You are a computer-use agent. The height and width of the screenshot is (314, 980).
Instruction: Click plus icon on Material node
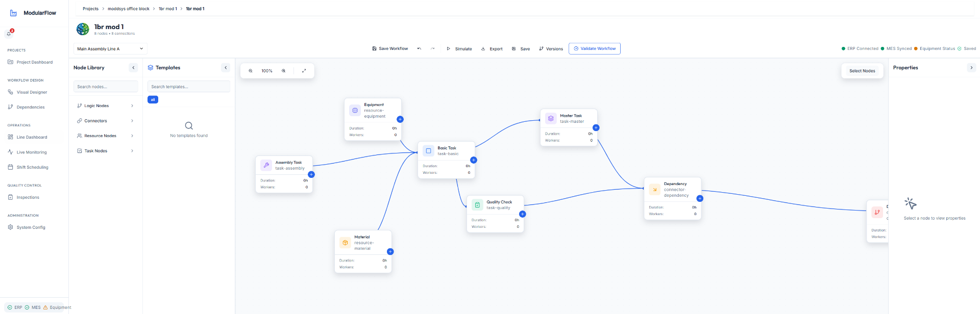click(390, 252)
